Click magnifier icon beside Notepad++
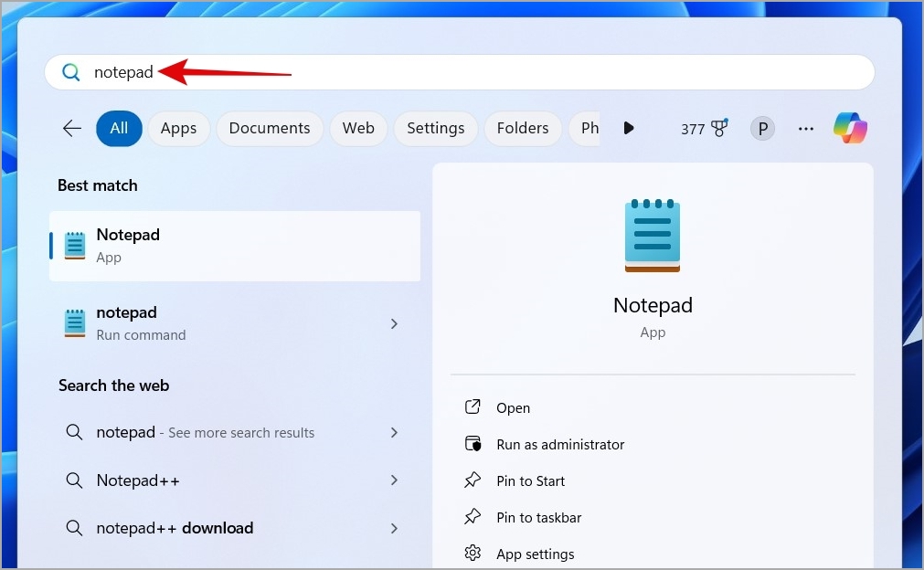 point(74,480)
